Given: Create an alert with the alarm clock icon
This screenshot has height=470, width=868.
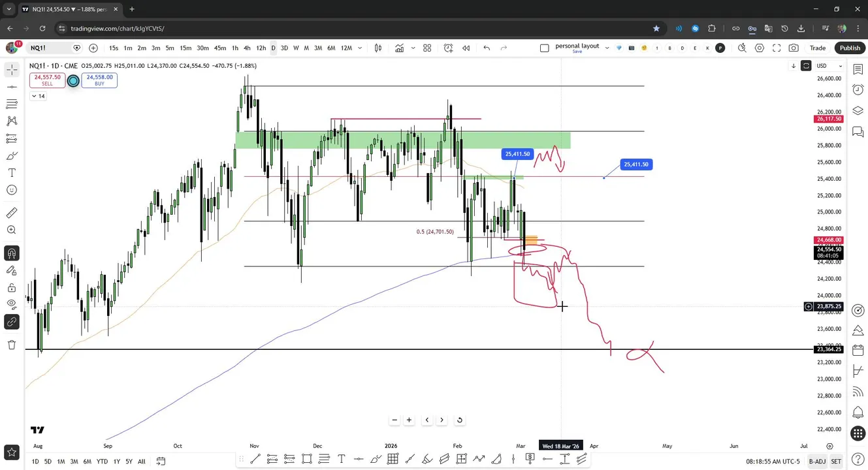Looking at the screenshot, I should [449, 48].
